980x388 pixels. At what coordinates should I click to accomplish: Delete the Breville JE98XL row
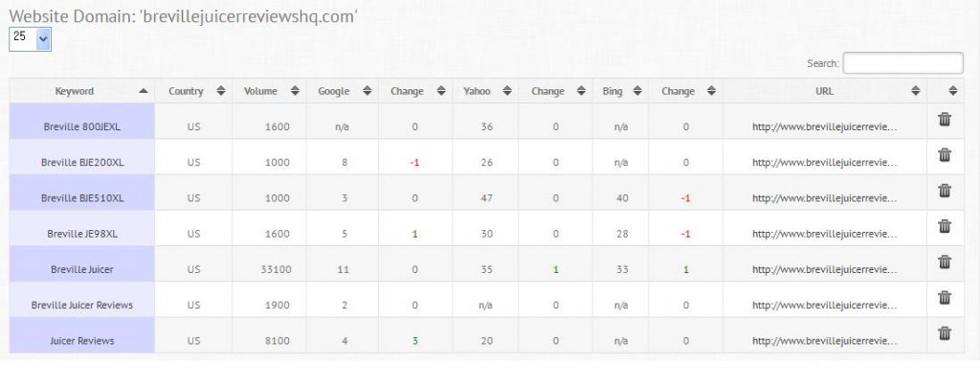pos(945,226)
